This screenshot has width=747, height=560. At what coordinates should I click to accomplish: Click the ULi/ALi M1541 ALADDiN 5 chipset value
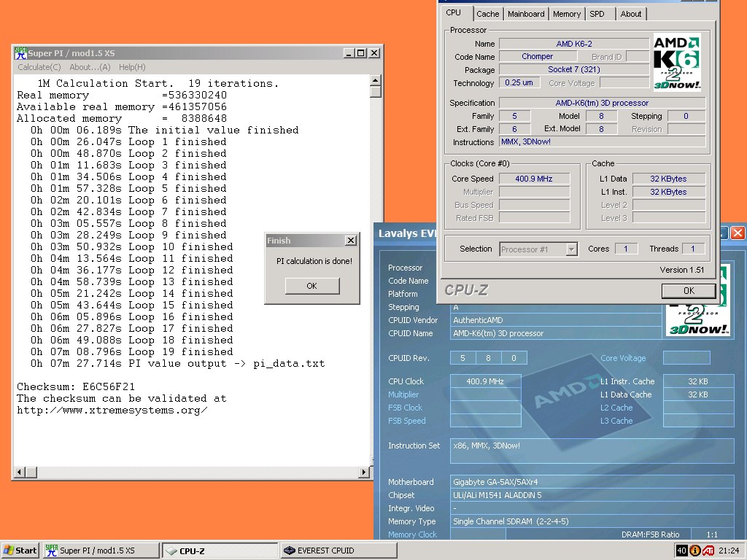point(592,495)
